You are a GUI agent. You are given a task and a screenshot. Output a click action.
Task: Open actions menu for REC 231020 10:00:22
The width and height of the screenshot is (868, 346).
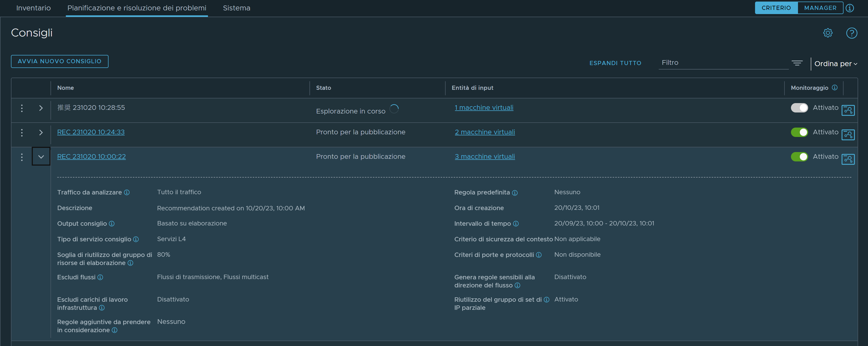pos(22,157)
